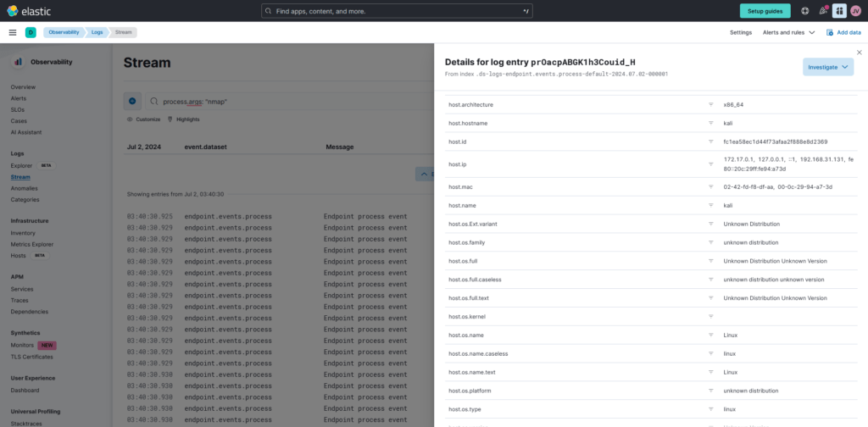868x427 pixels.
Task: Click the host.id value text
Action: (776, 141)
